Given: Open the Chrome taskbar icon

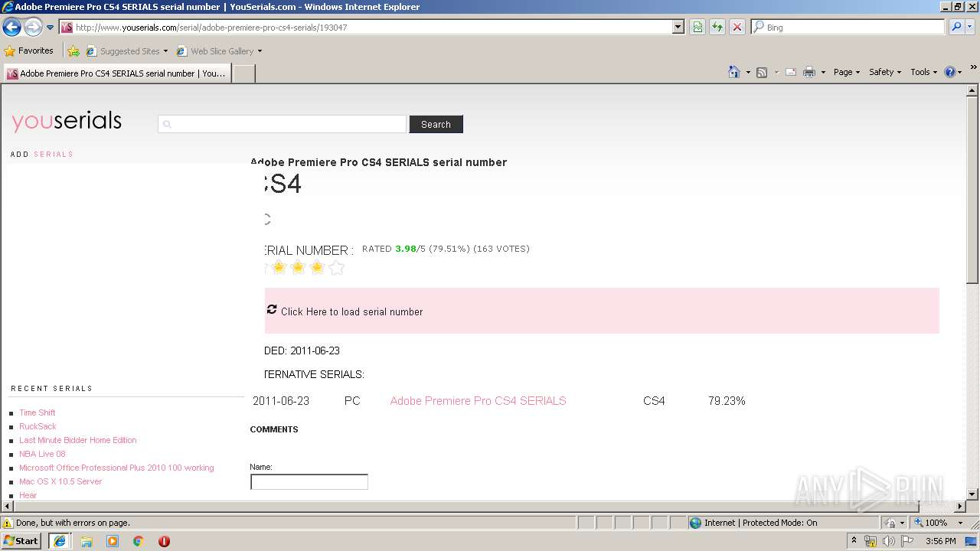Looking at the screenshot, I should tap(139, 541).
